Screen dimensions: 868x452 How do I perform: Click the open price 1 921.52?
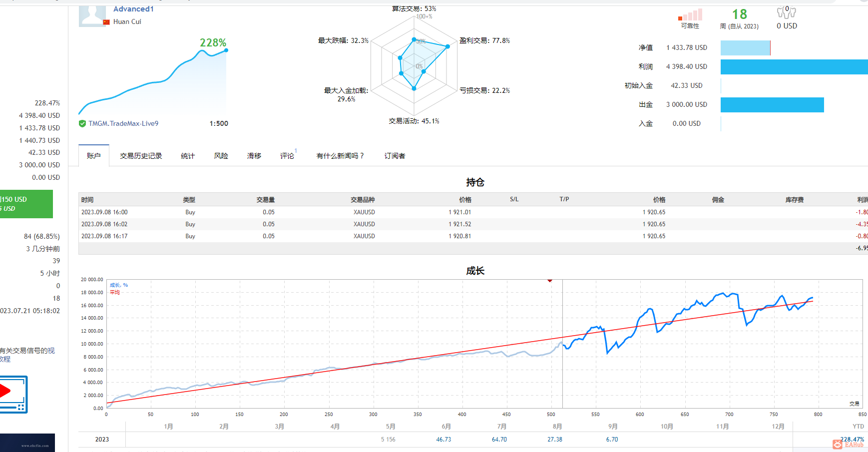pyautogui.click(x=460, y=224)
